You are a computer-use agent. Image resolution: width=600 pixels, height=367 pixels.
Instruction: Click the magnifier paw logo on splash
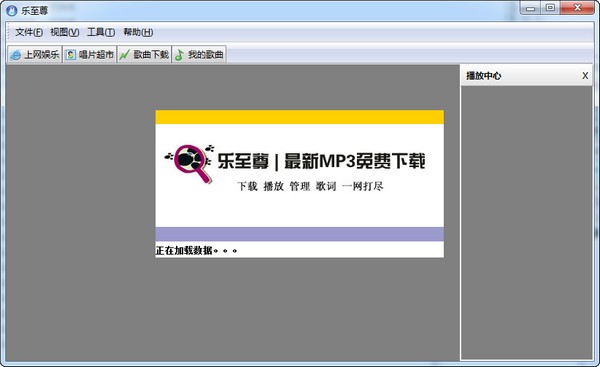click(189, 163)
